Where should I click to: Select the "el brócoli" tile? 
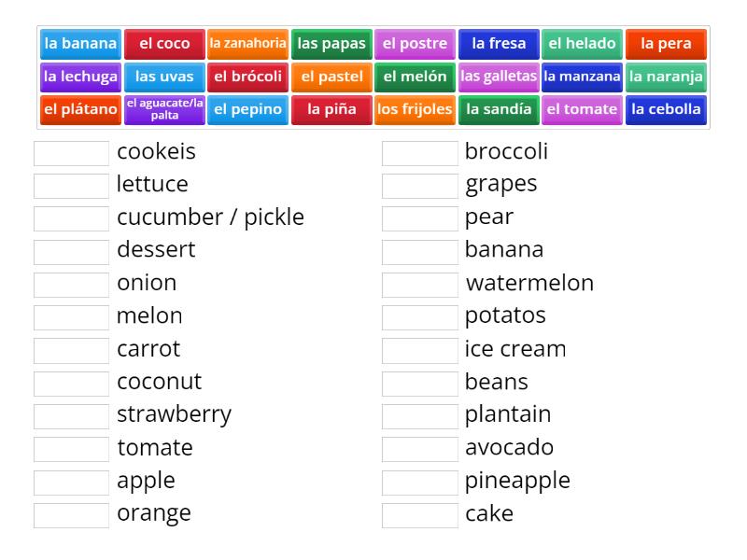point(247,77)
